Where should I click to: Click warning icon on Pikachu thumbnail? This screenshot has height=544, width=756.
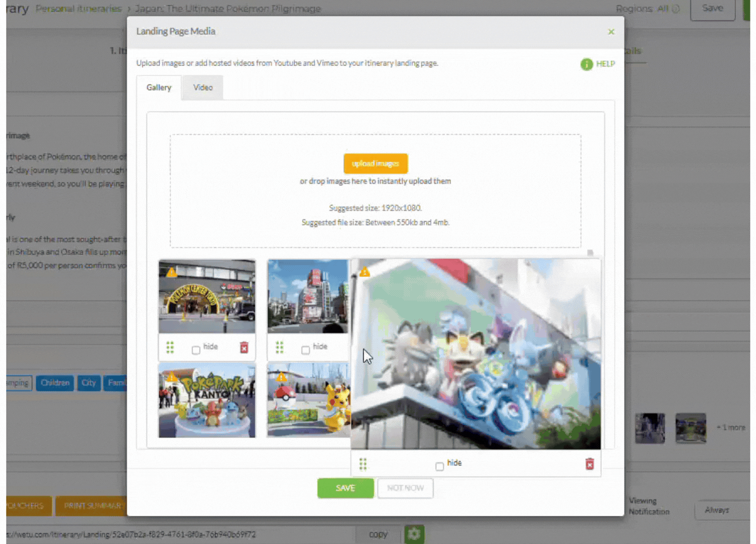(281, 377)
